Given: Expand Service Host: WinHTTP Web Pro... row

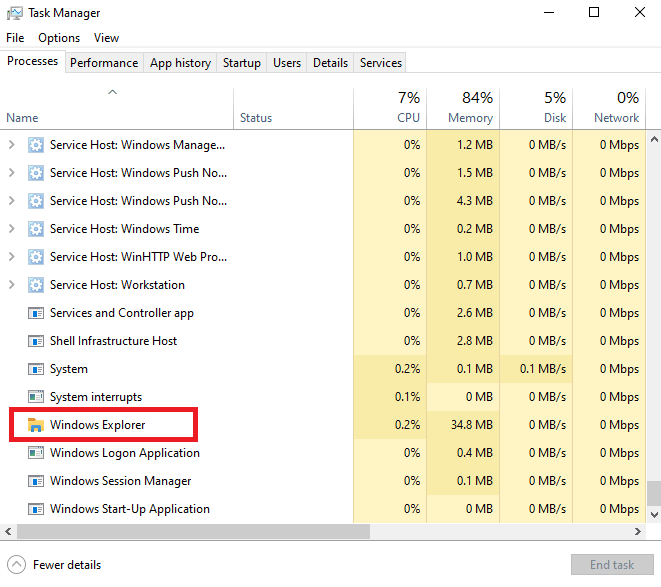Looking at the screenshot, I should pos(11,257).
